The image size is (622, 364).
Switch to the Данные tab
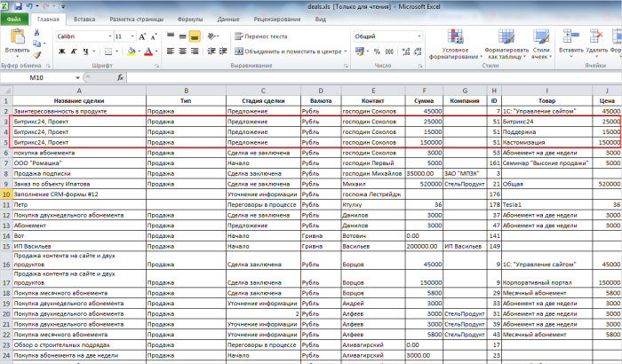pos(228,19)
